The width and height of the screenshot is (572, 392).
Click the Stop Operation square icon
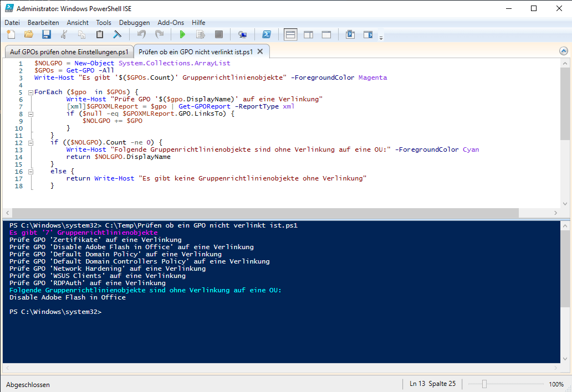point(218,34)
